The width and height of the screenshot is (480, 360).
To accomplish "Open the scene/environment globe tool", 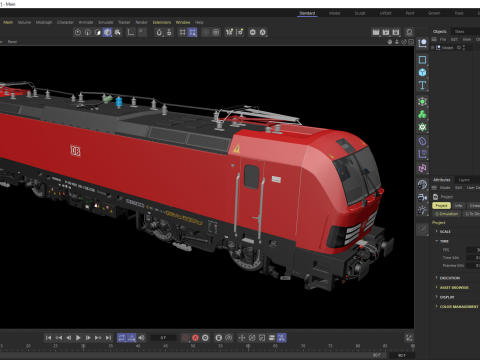I will point(422,184).
